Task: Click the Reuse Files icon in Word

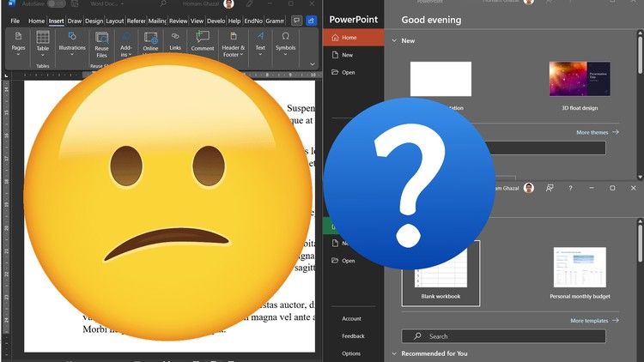Action: tap(101, 38)
